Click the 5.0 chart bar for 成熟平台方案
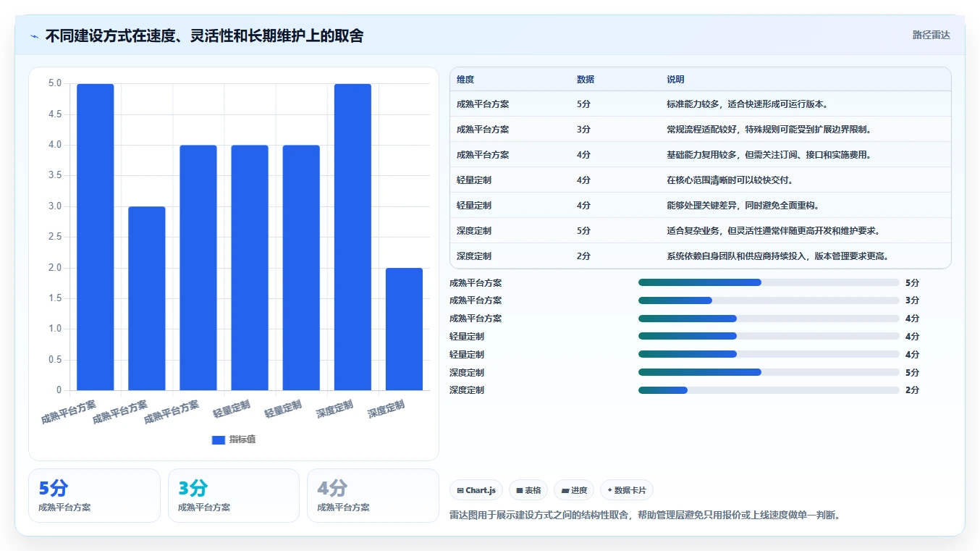Image resolution: width=980 pixels, height=551 pixels. [x=96, y=237]
